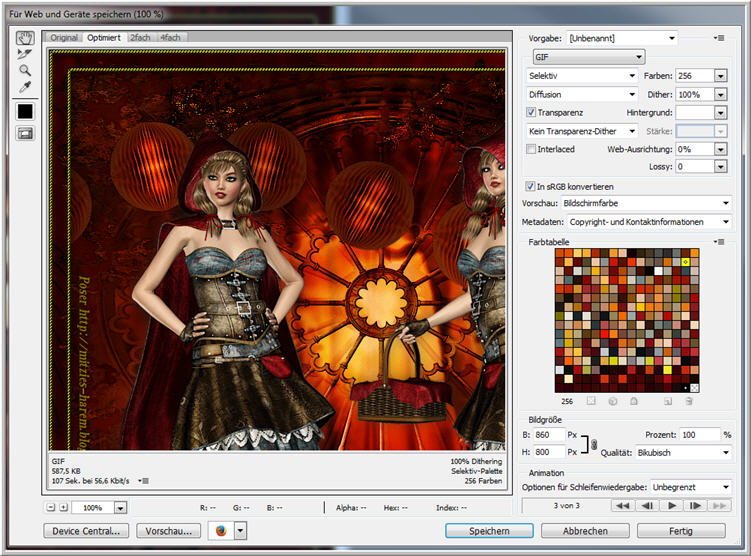
Task: Switch to the Original tab
Action: tap(64, 37)
